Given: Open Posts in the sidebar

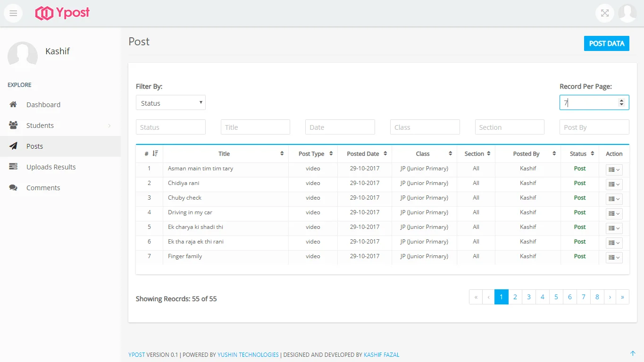Looking at the screenshot, I should [x=35, y=146].
